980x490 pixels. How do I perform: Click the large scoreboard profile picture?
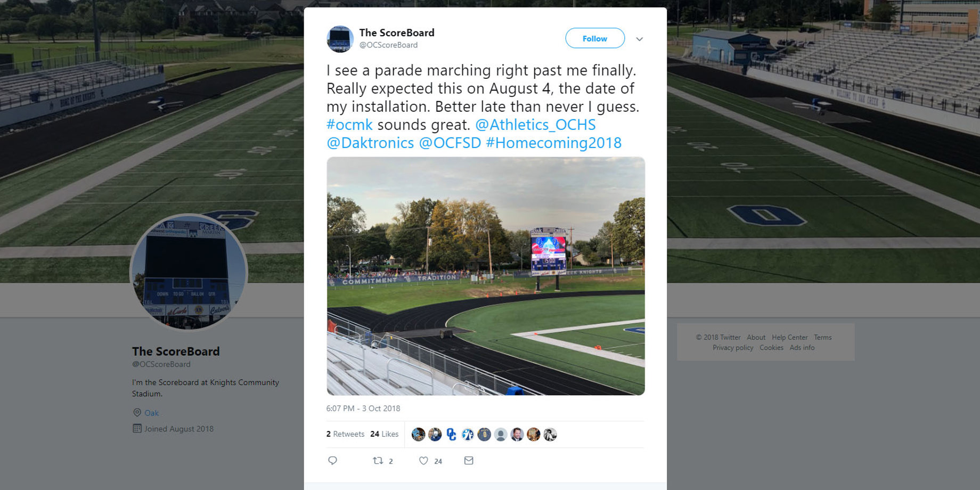pyautogui.click(x=189, y=272)
